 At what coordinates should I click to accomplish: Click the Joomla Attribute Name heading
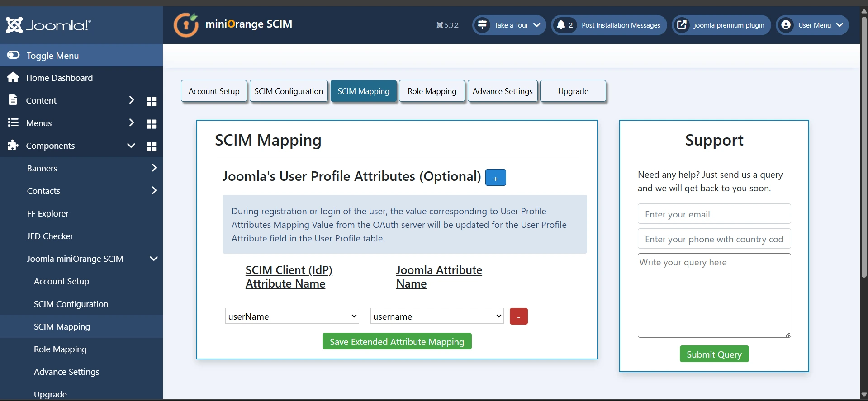[439, 277]
